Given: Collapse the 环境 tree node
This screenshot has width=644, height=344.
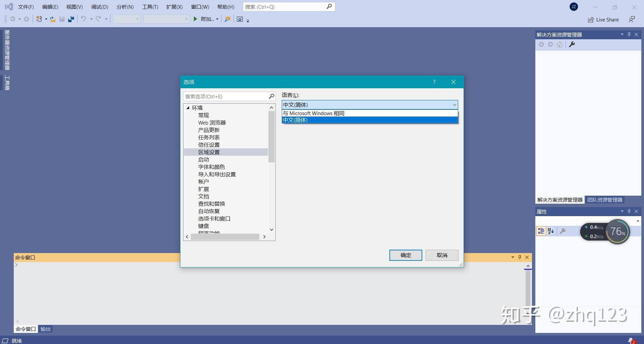Looking at the screenshot, I should click(188, 107).
